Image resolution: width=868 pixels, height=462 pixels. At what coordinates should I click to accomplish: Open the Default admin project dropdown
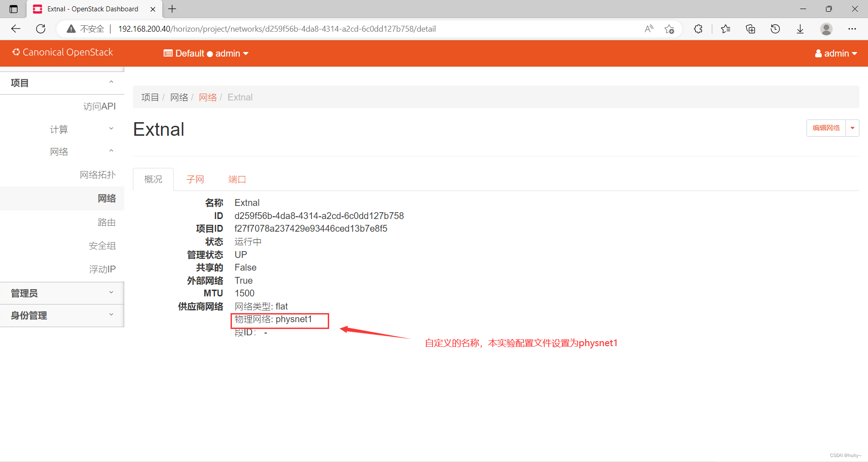206,53
